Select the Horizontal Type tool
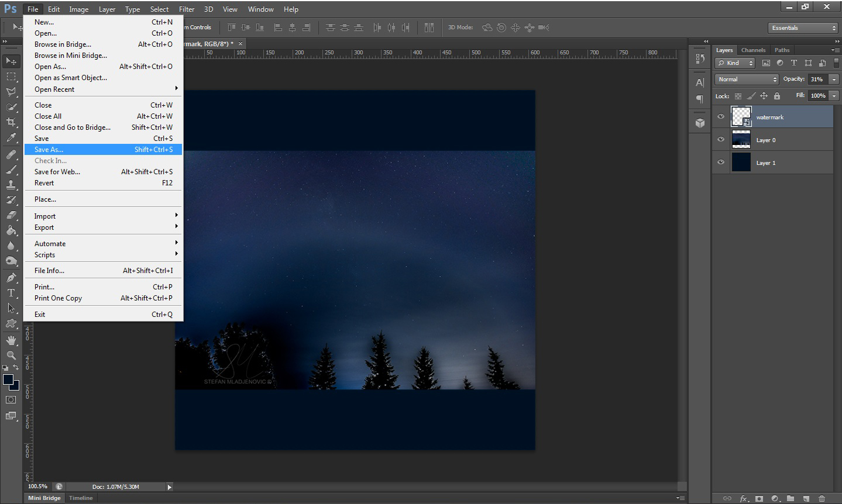Screen dimensions: 842x504 [x=11, y=293]
